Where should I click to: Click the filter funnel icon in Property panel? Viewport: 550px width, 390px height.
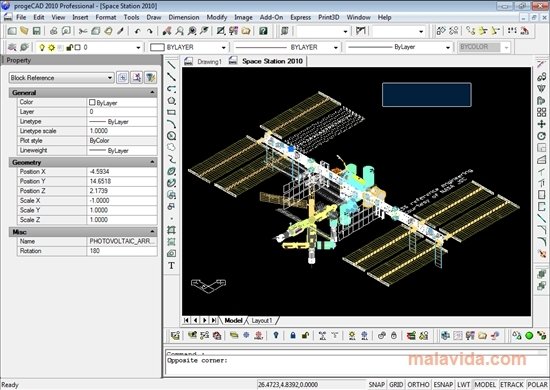(150, 78)
